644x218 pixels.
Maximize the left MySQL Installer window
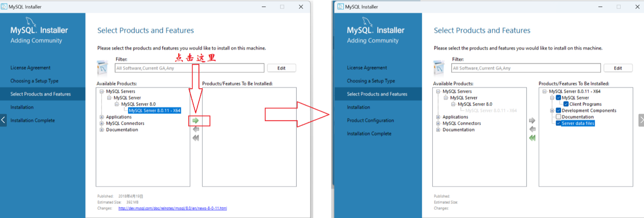click(x=282, y=7)
